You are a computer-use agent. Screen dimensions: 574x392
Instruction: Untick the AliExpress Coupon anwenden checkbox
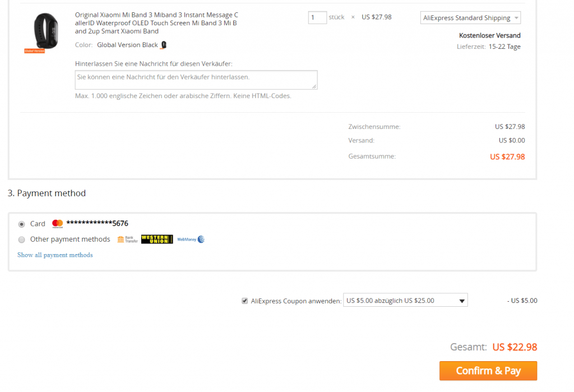pyautogui.click(x=244, y=301)
